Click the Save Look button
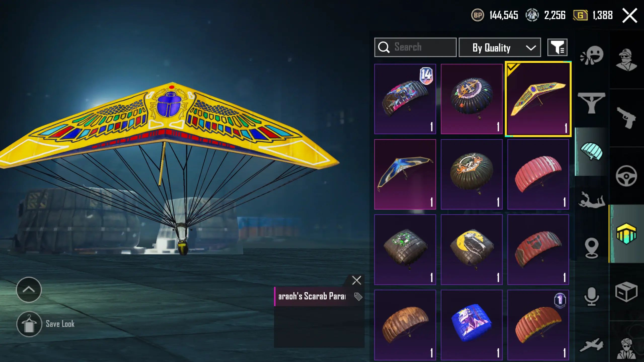Screen dimensions: 644x362 (46, 324)
